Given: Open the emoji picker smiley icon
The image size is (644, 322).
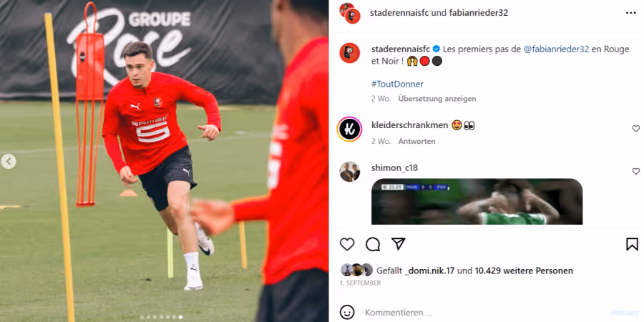Looking at the screenshot, I should (x=347, y=312).
